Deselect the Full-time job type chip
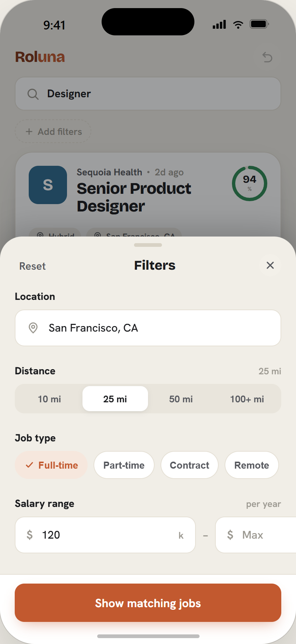Viewport: 296px width, 644px height. (51, 465)
